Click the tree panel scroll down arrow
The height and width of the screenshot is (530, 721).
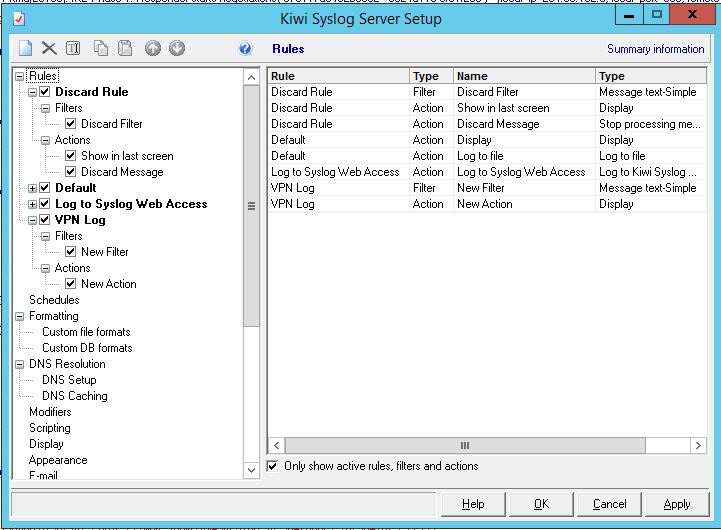point(251,470)
